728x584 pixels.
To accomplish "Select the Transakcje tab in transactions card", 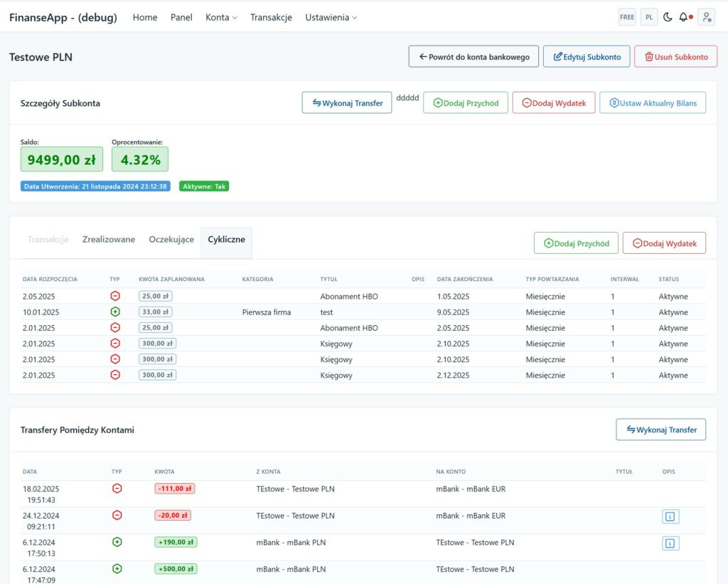I will pos(48,239).
